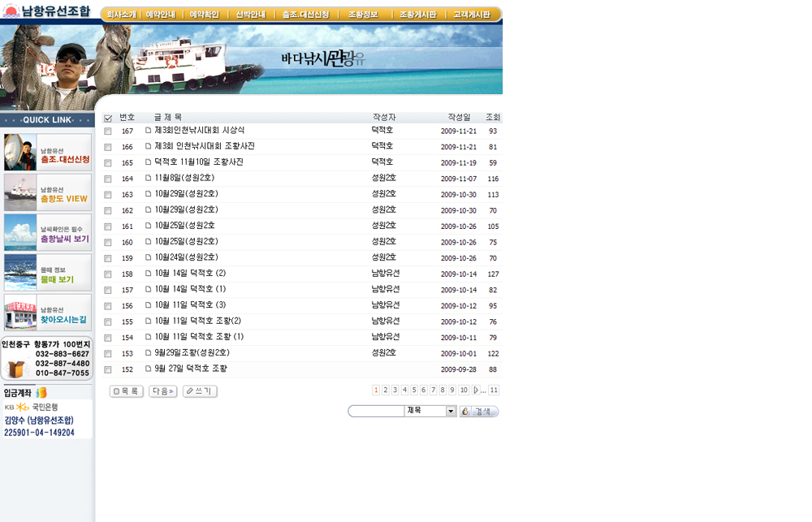Jump to page 5 in pagination
Screen dimensions: 812x522
[x=414, y=390]
